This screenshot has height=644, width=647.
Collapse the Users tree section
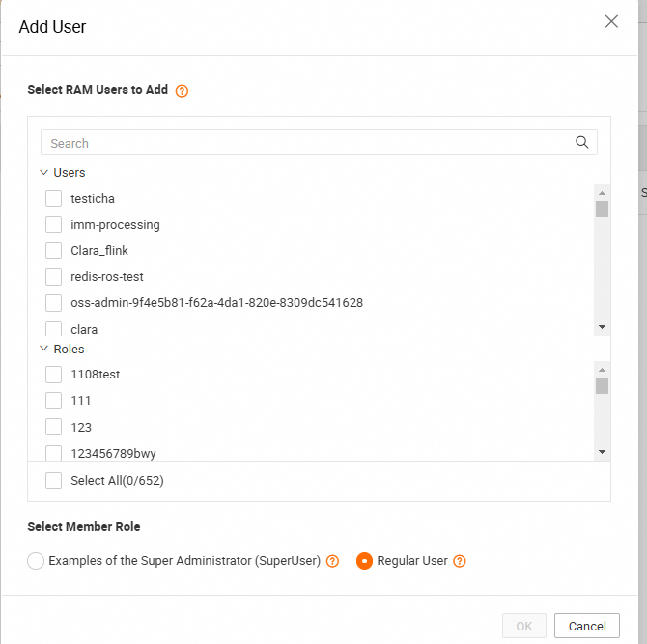(x=44, y=173)
